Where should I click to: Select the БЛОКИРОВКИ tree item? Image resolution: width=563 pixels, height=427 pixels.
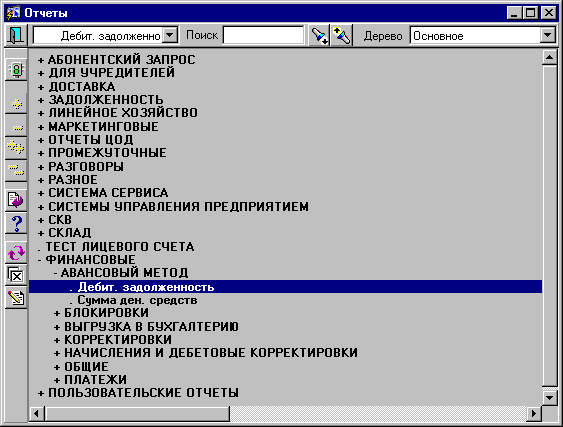point(106,313)
